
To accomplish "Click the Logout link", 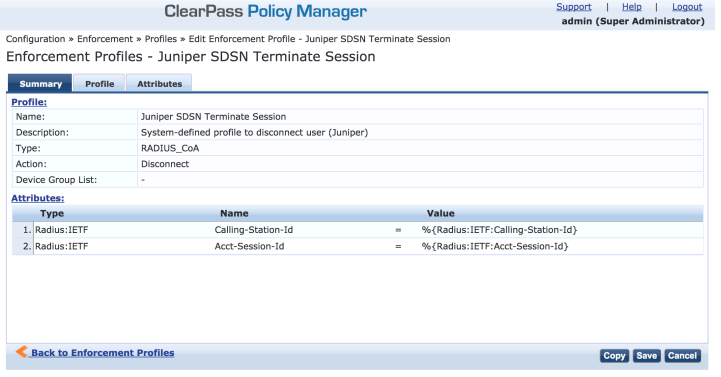I will tap(687, 7).
